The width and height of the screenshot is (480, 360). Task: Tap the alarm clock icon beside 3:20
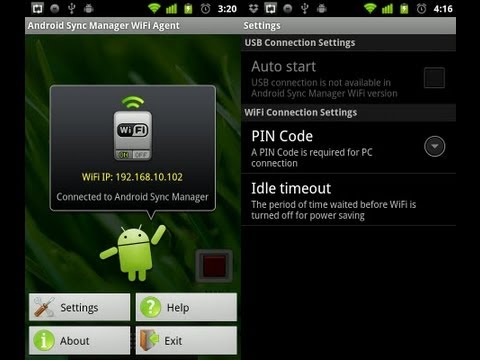pyautogui.click(x=206, y=8)
